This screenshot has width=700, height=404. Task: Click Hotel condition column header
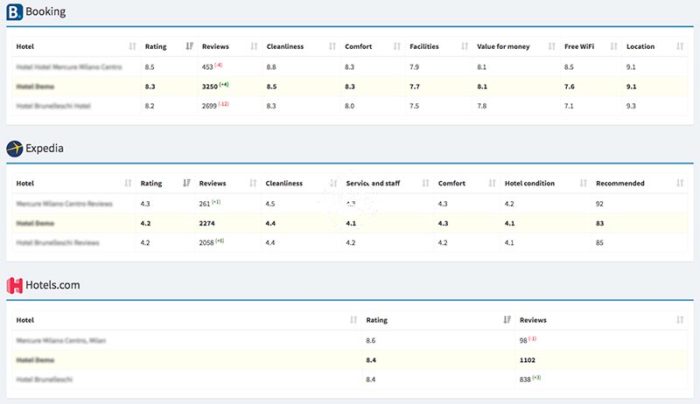(x=529, y=183)
